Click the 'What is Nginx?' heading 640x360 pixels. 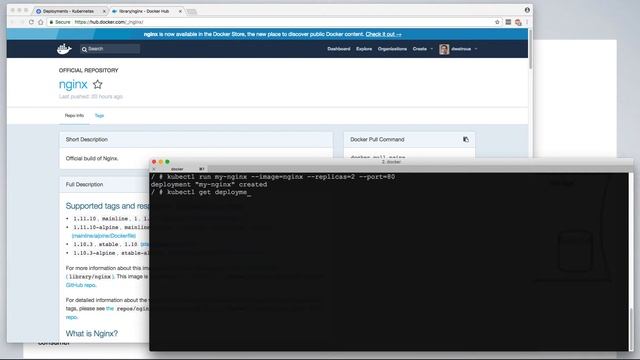pos(92,333)
